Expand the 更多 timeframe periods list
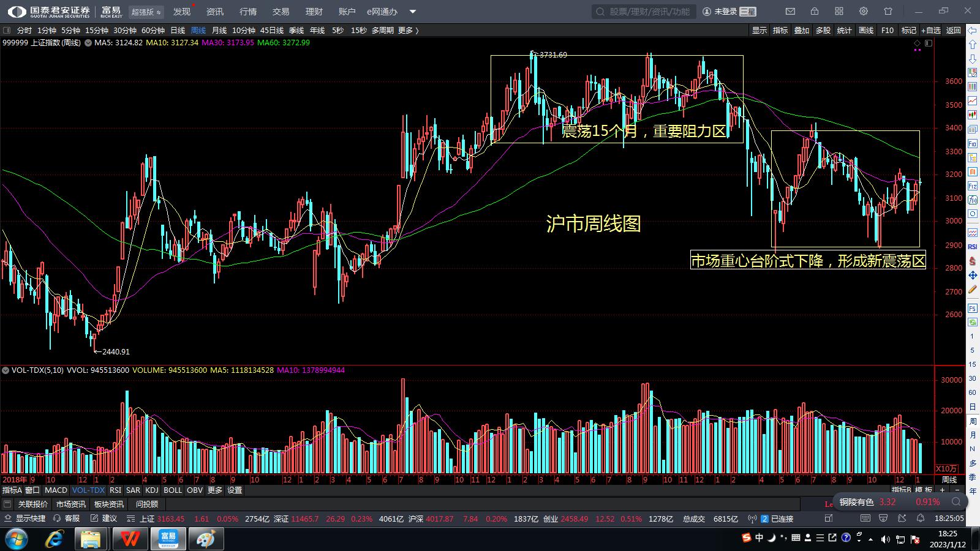The height and width of the screenshot is (551, 980). (x=409, y=31)
